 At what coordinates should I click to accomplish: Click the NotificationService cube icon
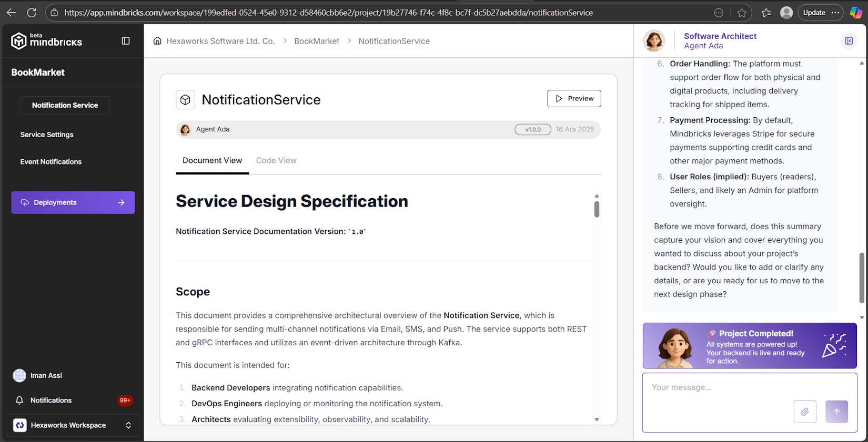tap(185, 99)
